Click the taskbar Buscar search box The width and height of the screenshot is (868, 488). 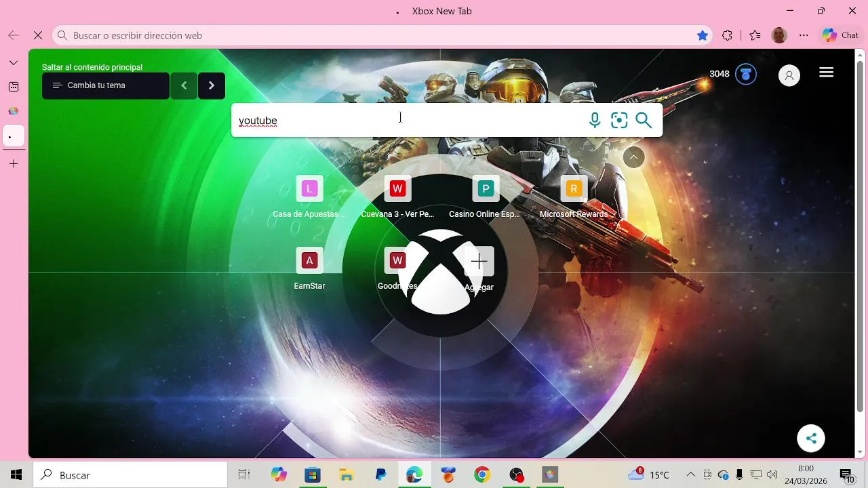130,475
